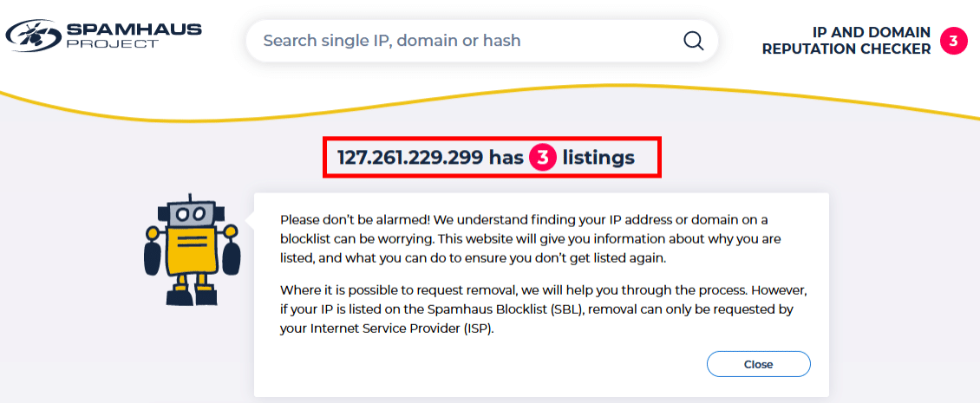Click the pink 3 badge in listings heading

coord(543,158)
